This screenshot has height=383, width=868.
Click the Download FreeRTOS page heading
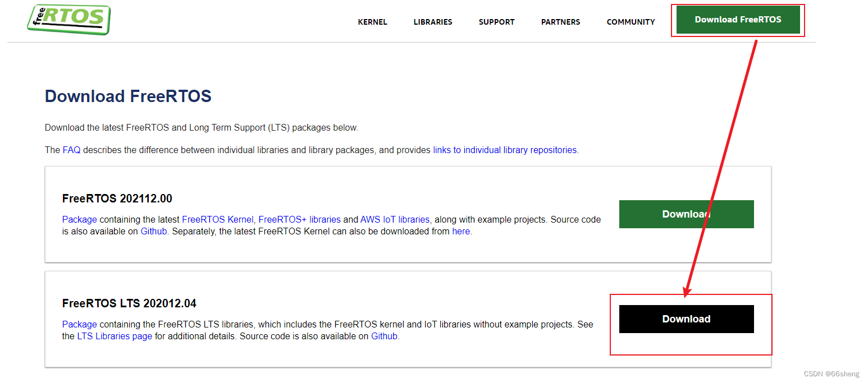[x=128, y=96]
